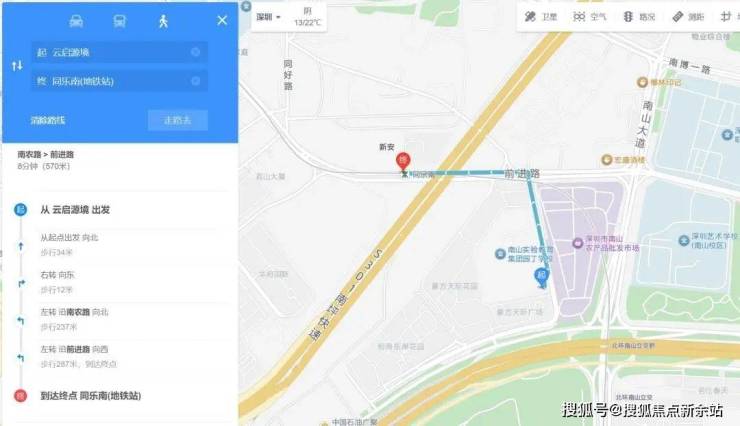Click the start location input field
Screen dimensions: 740x426
coord(119,52)
